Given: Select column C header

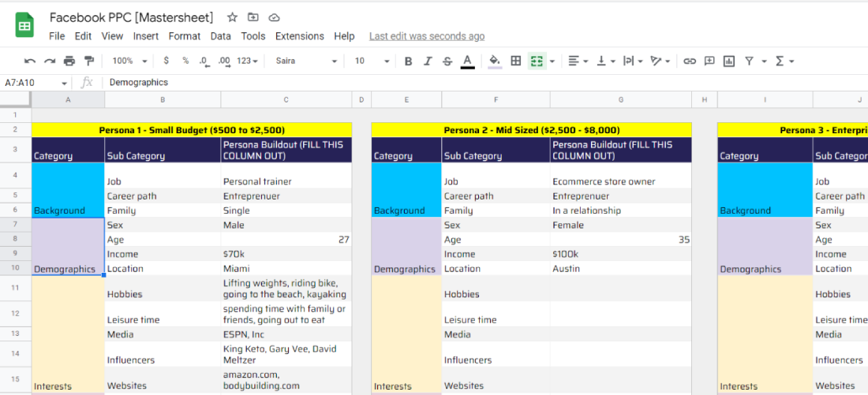Looking at the screenshot, I should tap(286, 99).
